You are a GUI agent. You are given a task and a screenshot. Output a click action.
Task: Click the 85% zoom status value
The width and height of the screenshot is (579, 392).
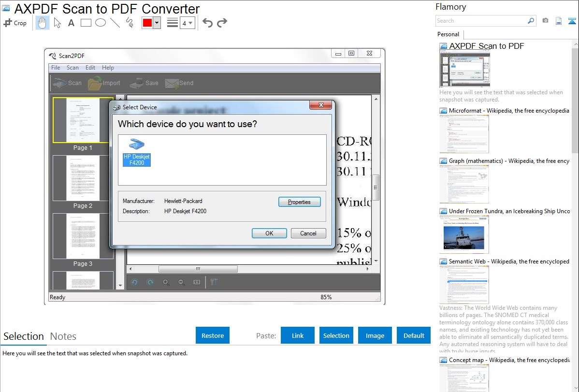[x=326, y=297]
